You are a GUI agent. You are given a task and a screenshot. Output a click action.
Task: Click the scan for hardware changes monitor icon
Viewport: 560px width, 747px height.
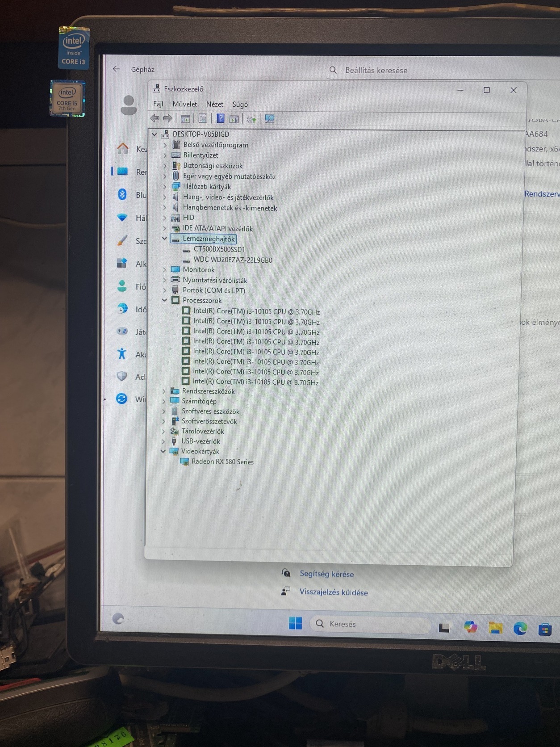coord(269,119)
